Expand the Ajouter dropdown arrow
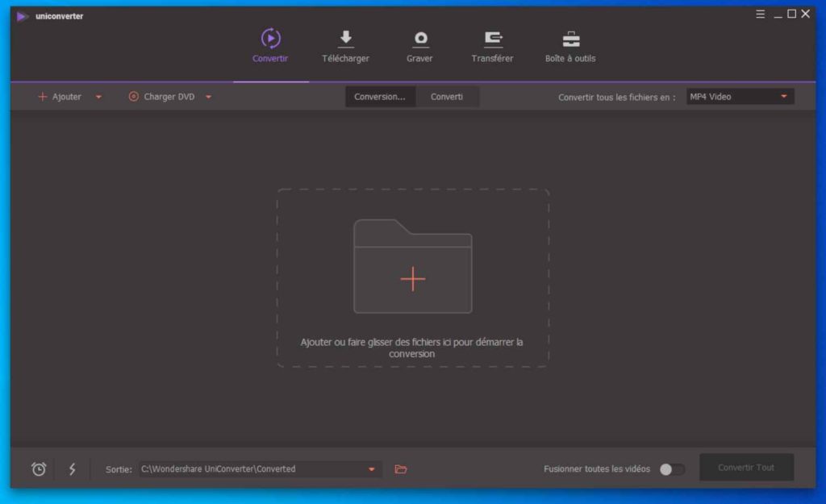This screenshot has height=504, width=826. point(98,97)
